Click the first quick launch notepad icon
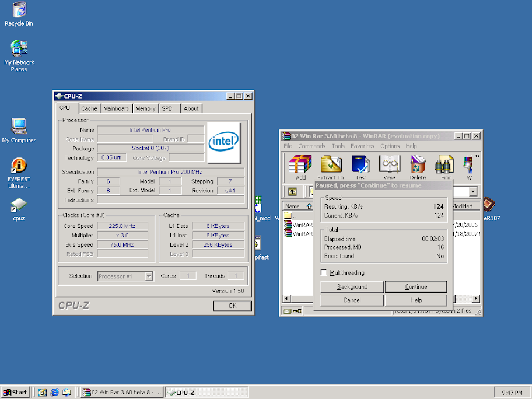The width and height of the screenshot is (532, 399). [43, 392]
